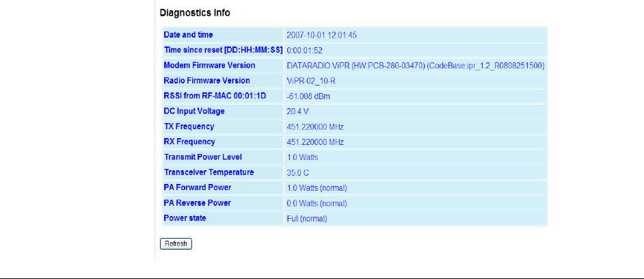Click the 'DC Input Voltage' label
Viewport: 644px width, 279px height.
click(x=194, y=111)
